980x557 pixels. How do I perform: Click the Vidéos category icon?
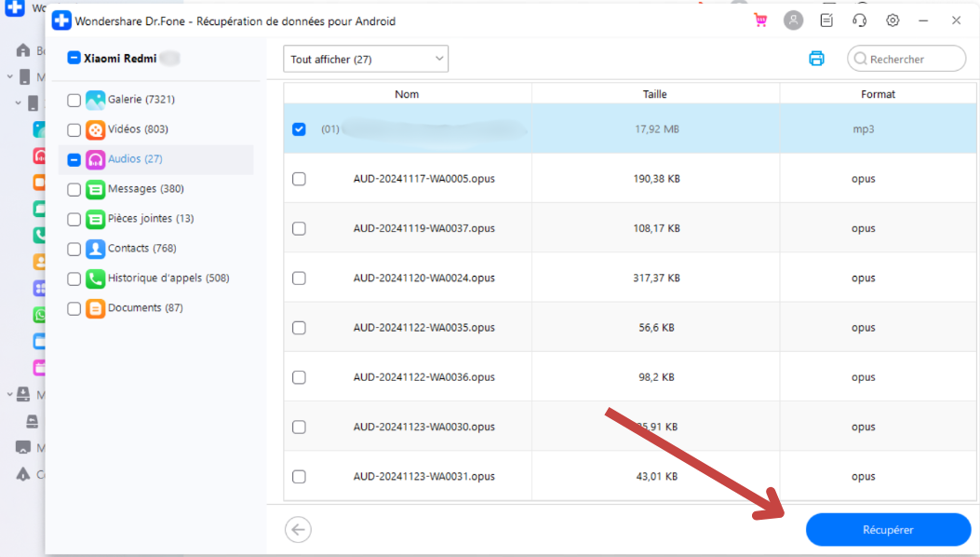(x=95, y=129)
